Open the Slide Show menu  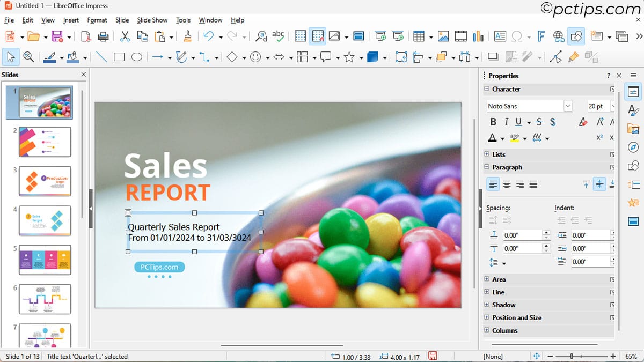point(152,20)
